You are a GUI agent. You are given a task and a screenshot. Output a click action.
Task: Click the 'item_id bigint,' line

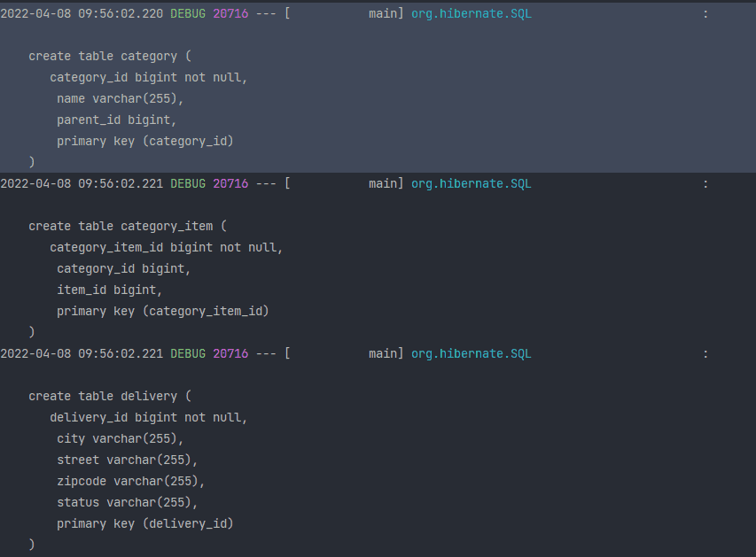(x=109, y=290)
